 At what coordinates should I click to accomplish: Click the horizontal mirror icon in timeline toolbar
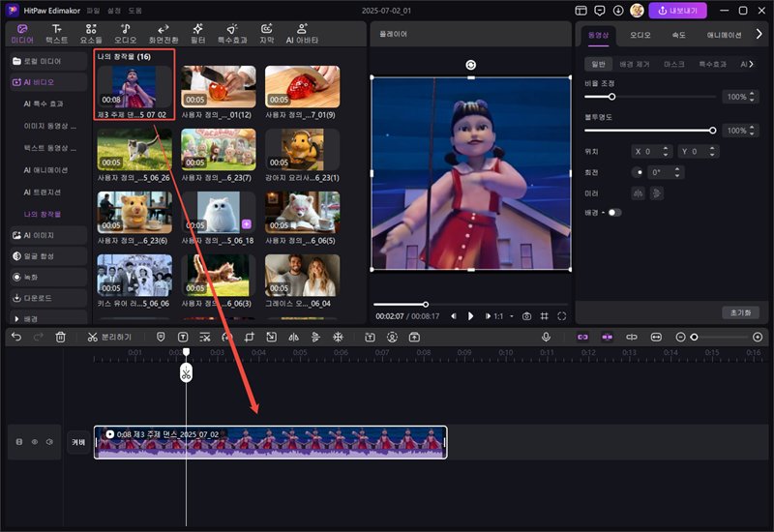click(x=294, y=337)
